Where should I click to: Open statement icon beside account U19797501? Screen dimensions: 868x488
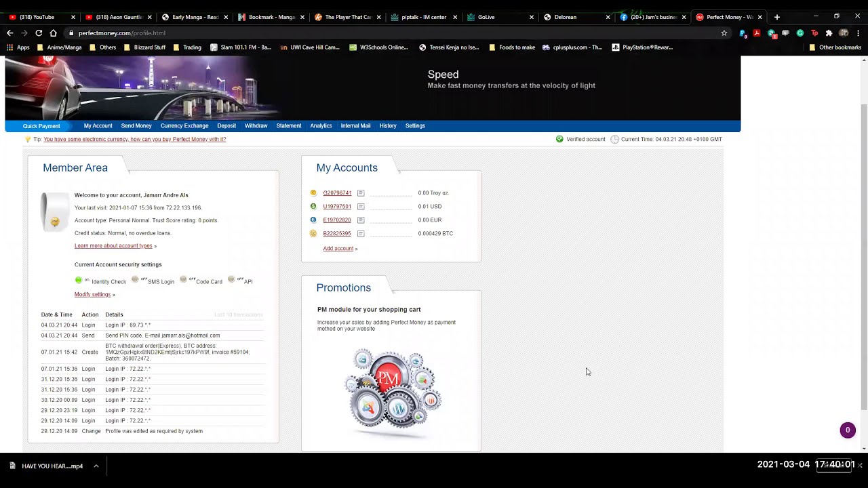tap(361, 207)
